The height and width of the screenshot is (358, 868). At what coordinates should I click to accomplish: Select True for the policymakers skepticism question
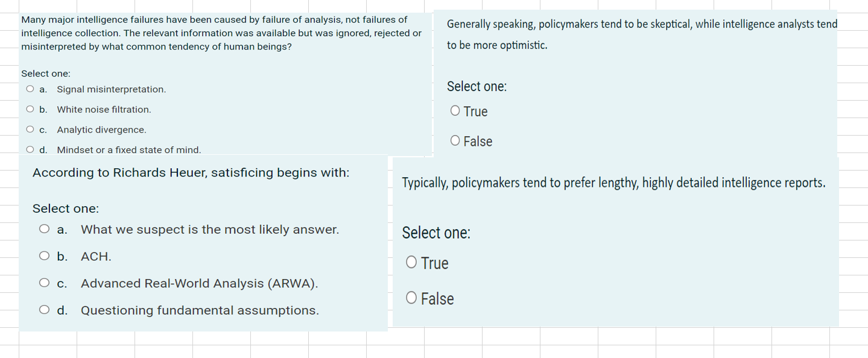[455, 110]
